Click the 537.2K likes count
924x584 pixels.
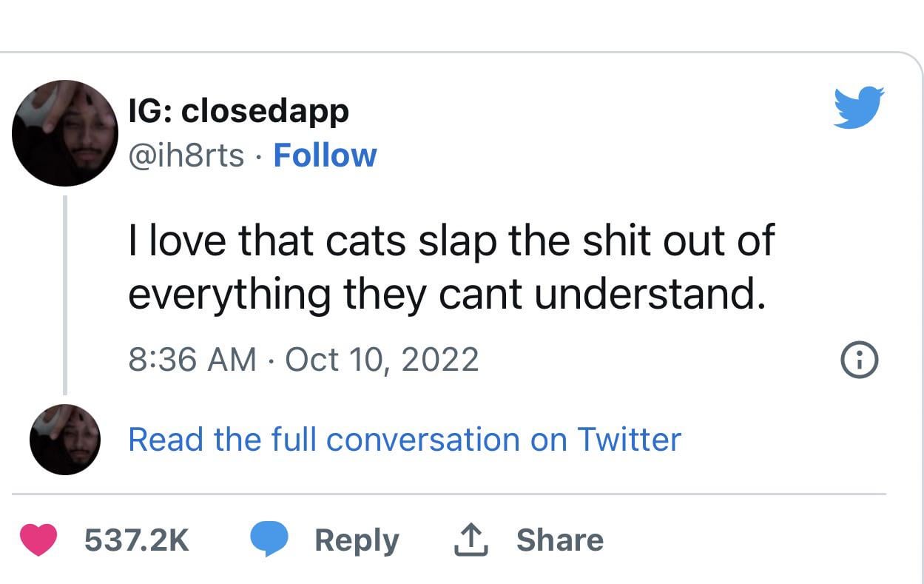click(136, 540)
